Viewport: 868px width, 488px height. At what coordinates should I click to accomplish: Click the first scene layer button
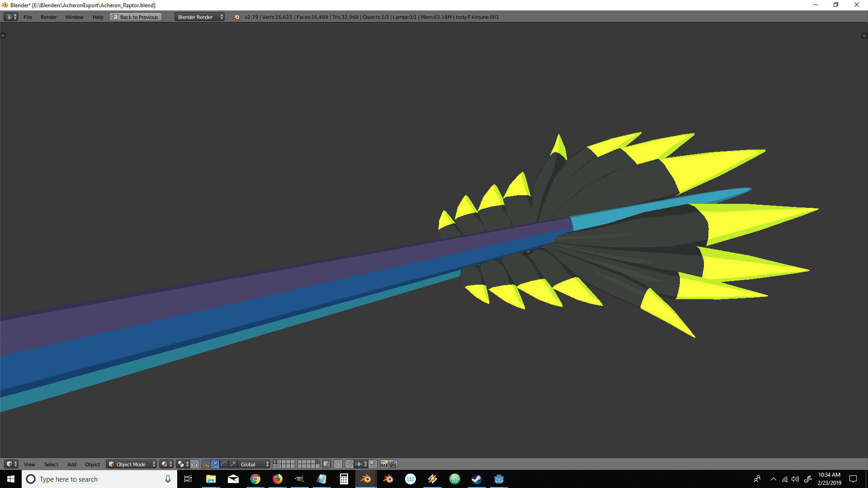coord(275,462)
